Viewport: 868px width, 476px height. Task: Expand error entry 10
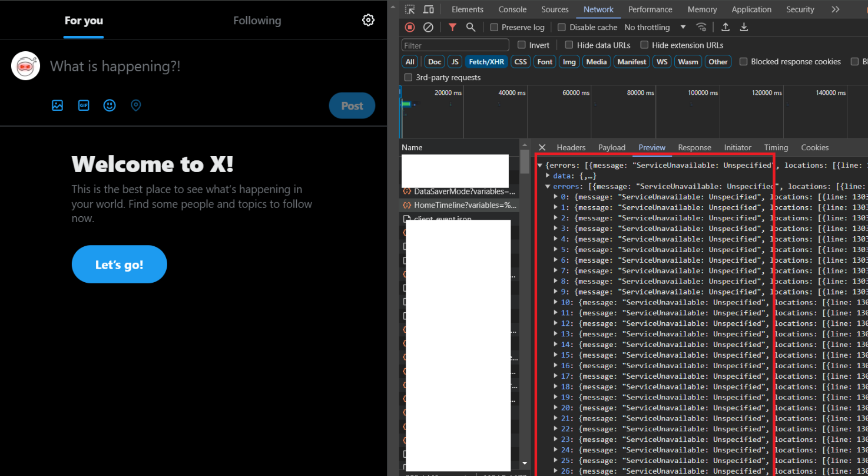[556, 303]
